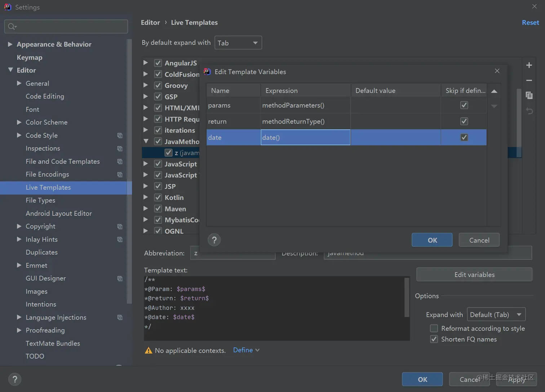Cancel the Edit Template Variables dialog
Screen dimensions: 545x392
coord(479,240)
